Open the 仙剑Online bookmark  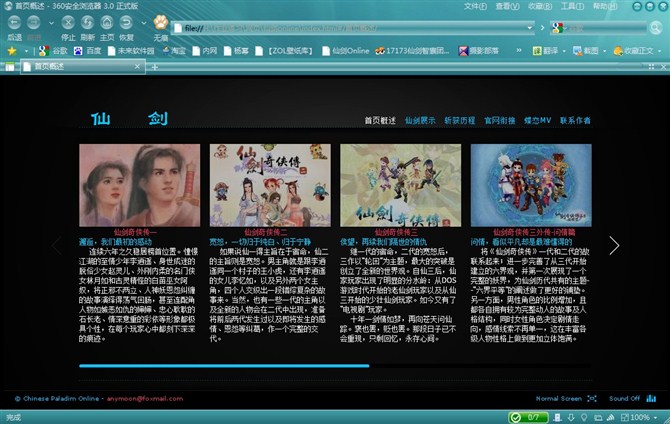point(346,51)
